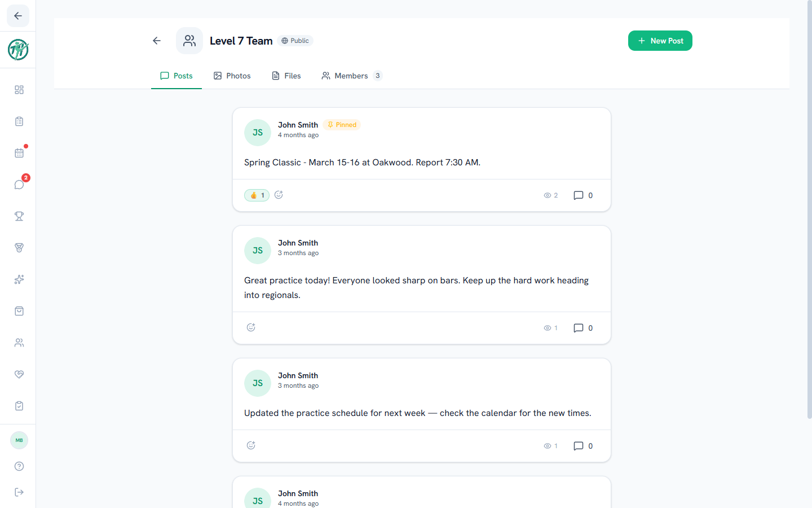Click the Pinned badge on first post
The width and height of the screenshot is (812, 508).
(x=342, y=125)
